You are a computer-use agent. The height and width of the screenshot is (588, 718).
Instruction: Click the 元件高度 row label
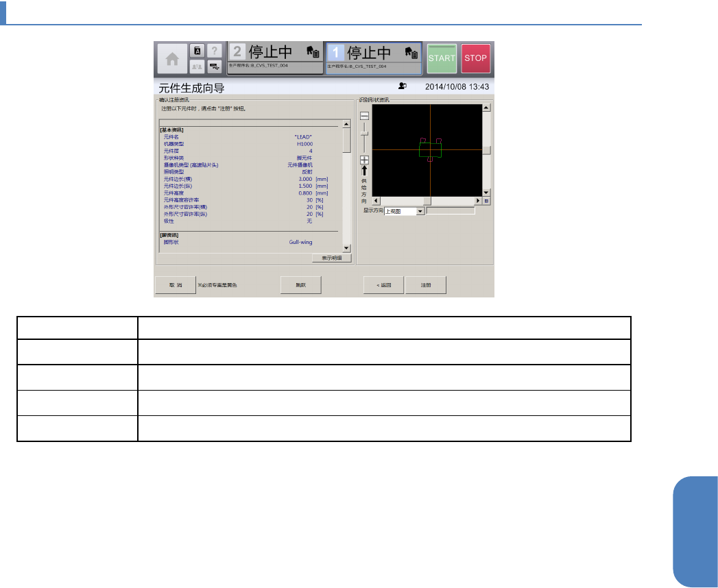click(174, 193)
